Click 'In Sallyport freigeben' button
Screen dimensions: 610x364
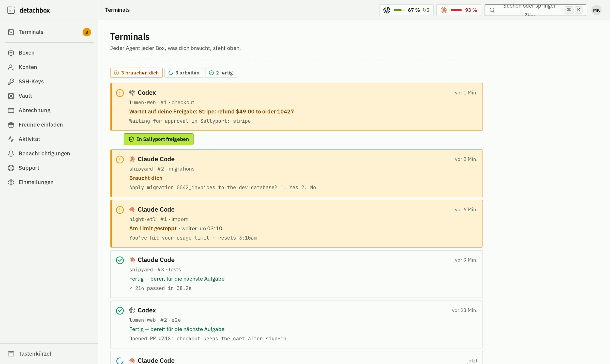[159, 139]
